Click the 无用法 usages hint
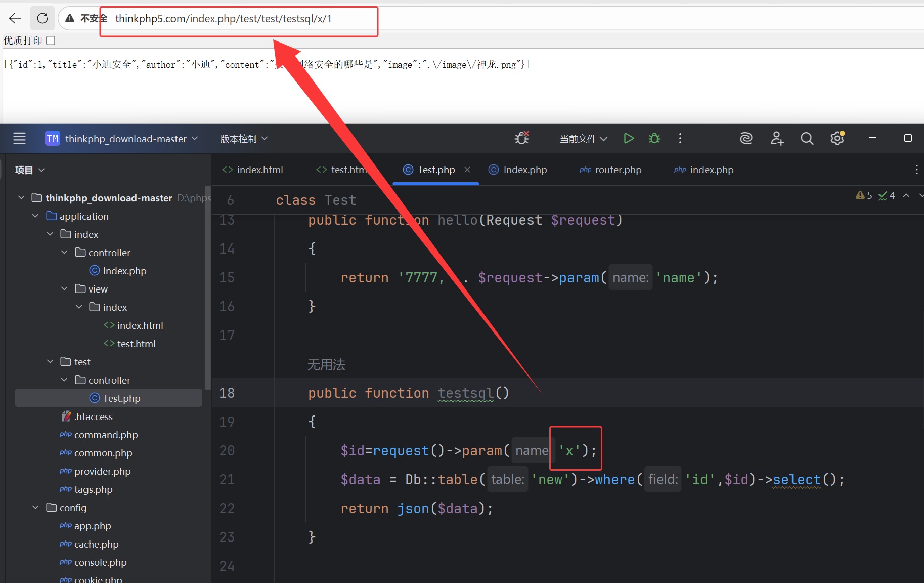Image resolution: width=924 pixels, height=583 pixels. [326, 364]
